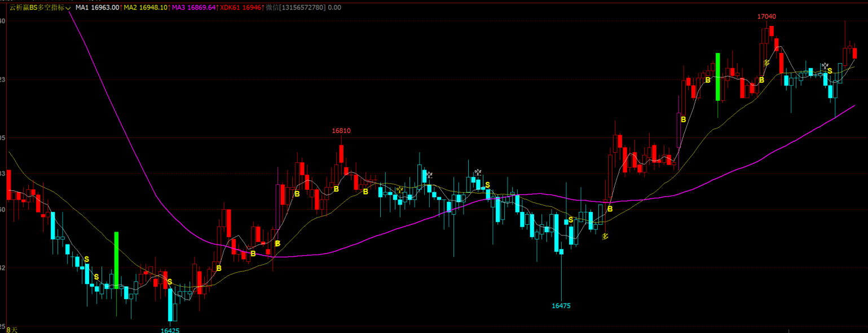Open the 云析赢BS多空指标 indicator dropdown arrow
The image size is (868, 333).
coord(68,8)
